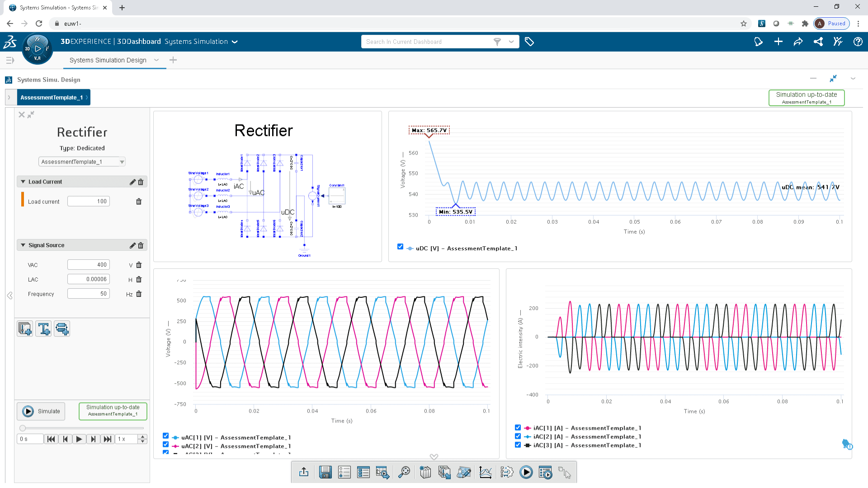Screen dimensions: 868x488
Task: Collapse the Signal Source section
Action: [x=23, y=245]
